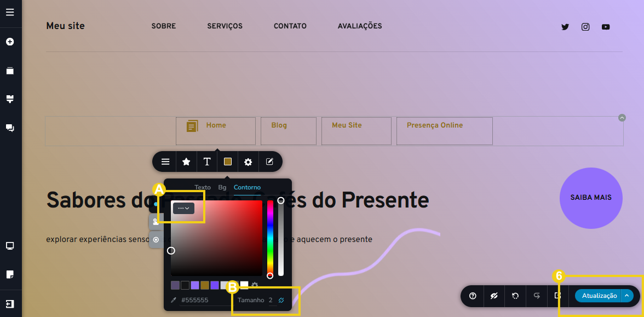Open the color swatch dropdown in the floating toolbar
The width and height of the screenshot is (644, 317).
point(228,162)
